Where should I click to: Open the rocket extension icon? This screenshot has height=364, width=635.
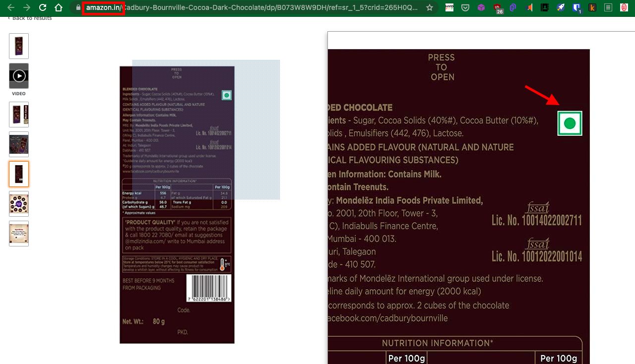pos(561,7)
